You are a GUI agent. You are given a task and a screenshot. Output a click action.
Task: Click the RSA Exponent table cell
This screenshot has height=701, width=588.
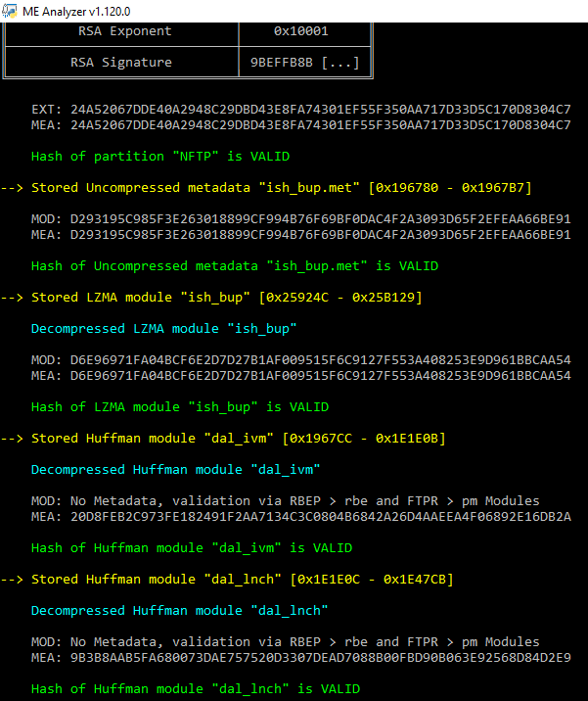click(121, 31)
